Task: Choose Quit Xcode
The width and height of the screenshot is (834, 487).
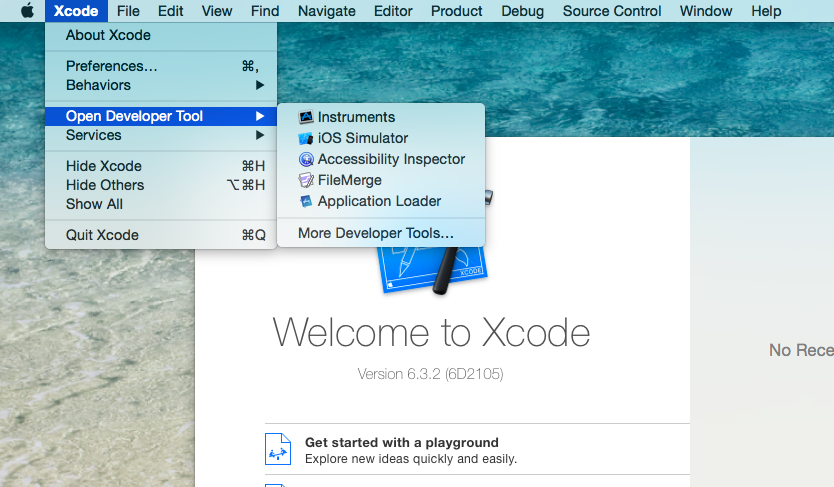Action: (161, 235)
